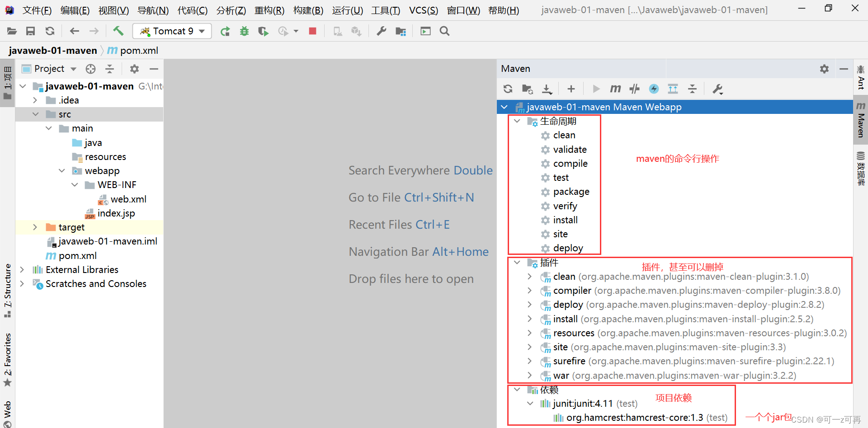868x428 pixels.
Task: Expand the target folder
Action: click(35, 227)
